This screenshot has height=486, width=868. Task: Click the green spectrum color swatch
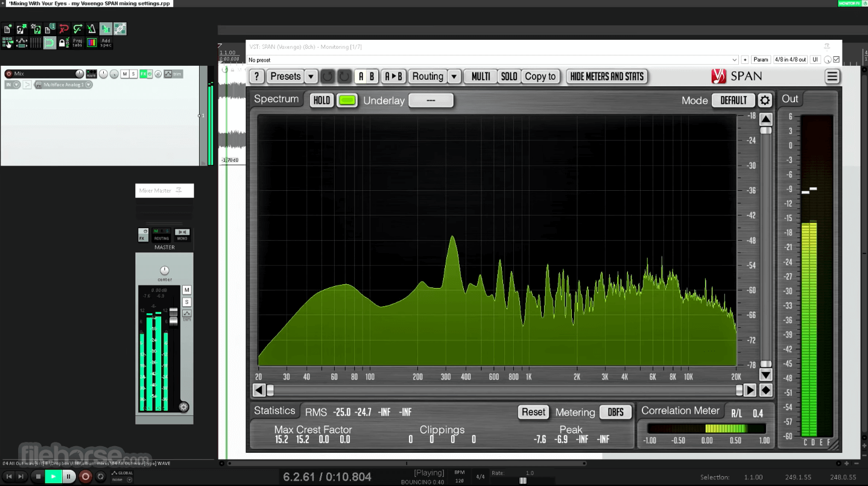coord(347,100)
